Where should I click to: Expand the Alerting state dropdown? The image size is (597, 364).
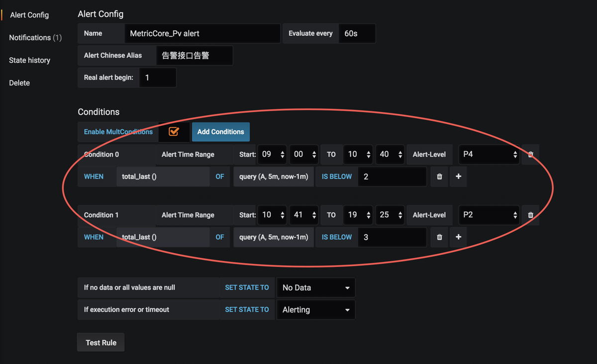coord(316,310)
